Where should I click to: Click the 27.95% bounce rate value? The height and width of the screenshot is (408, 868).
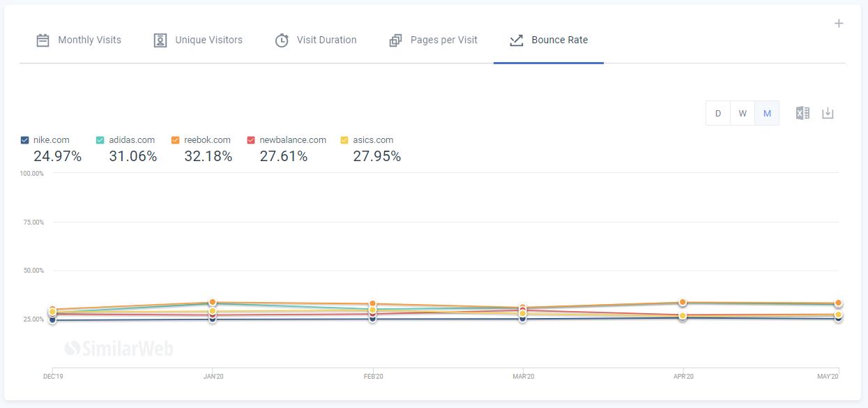coord(377,156)
